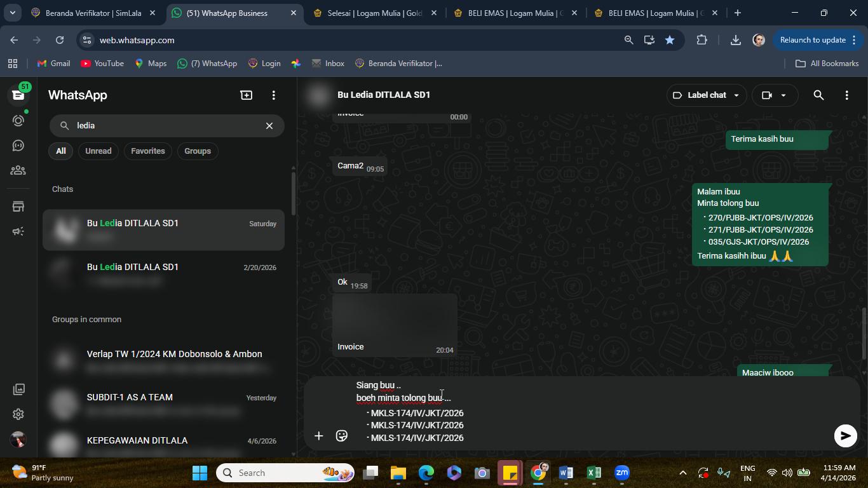Switch to Selesai Logam Mulia tab
Image resolution: width=868 pixels, height=488 pixels.
(x=376, y=13)
